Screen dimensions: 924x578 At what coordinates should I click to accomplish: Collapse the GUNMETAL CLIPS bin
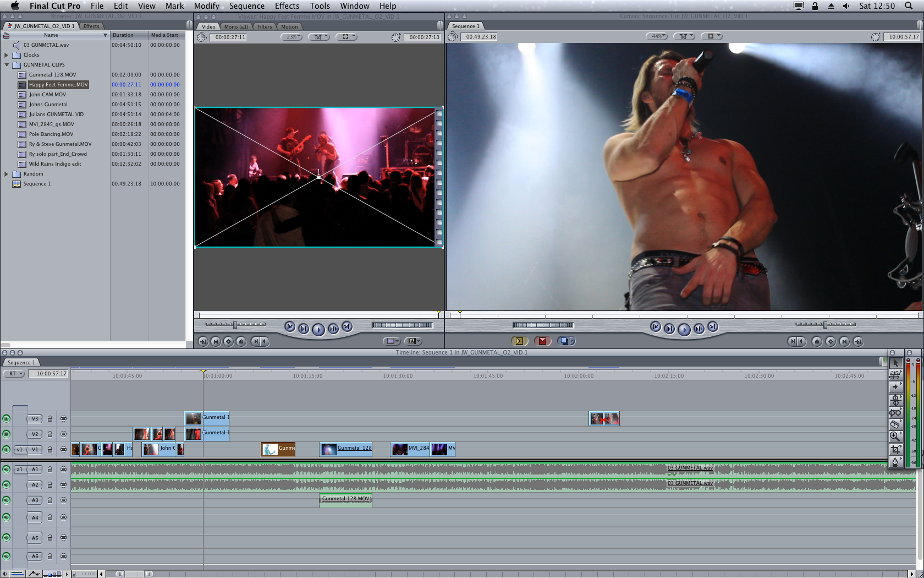(x=7, y=65)
